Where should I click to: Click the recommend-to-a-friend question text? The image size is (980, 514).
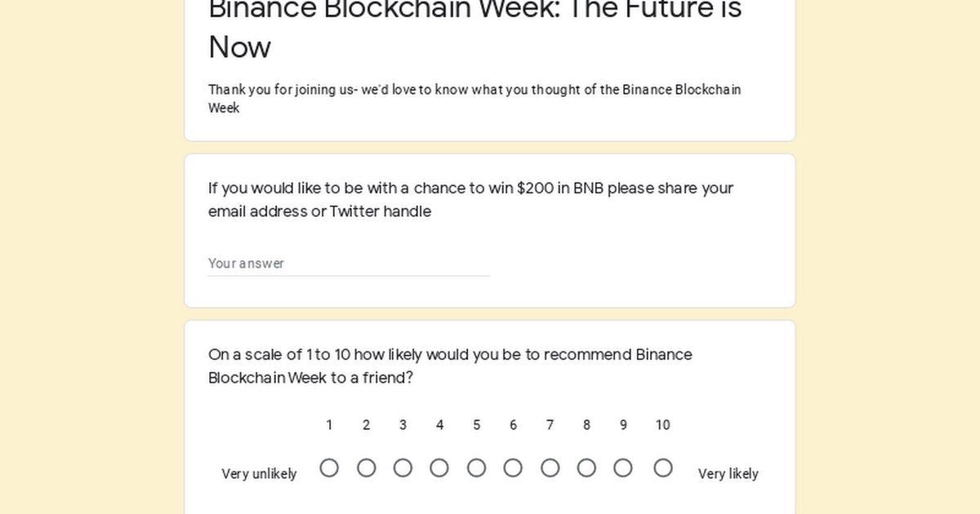[450, 366]
